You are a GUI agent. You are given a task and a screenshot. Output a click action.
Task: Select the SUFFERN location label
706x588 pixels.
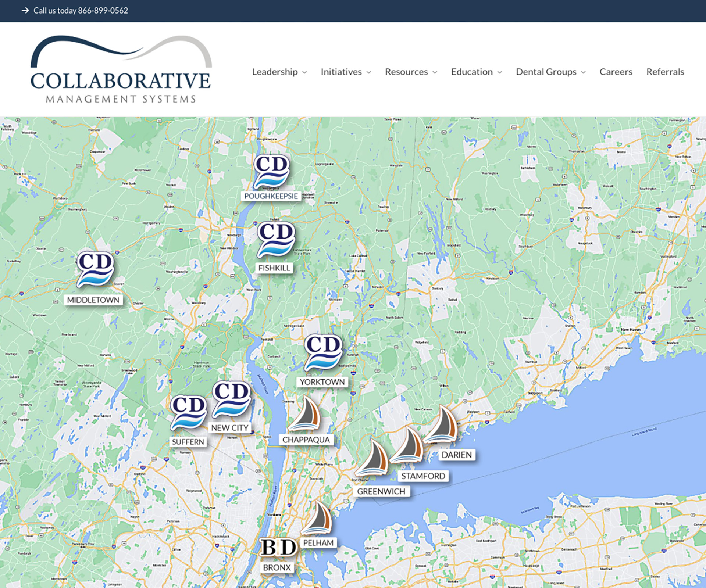(188, 442)
